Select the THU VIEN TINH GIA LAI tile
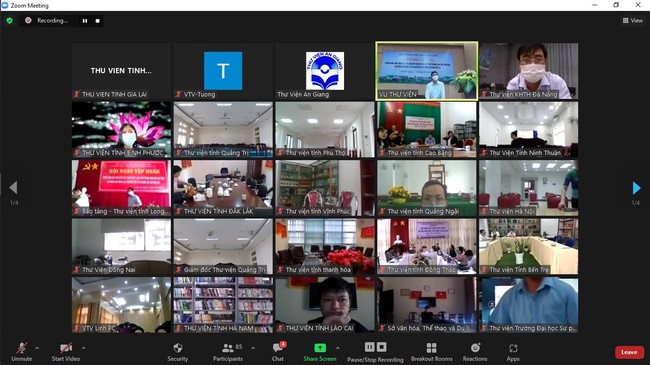Screen dimensions: 650x365 pyautogui.click(x=121, y=71)
